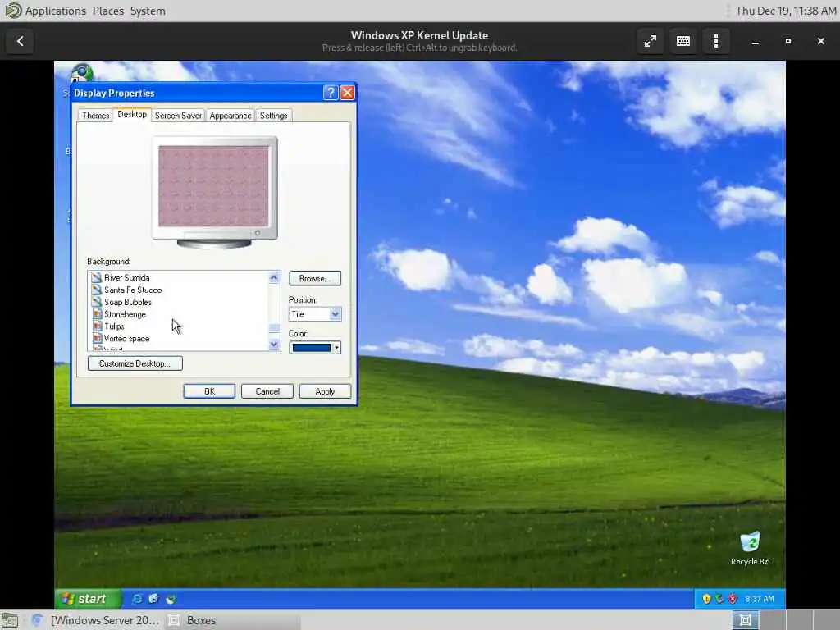Select the Desktop tab

click(132, 115)
